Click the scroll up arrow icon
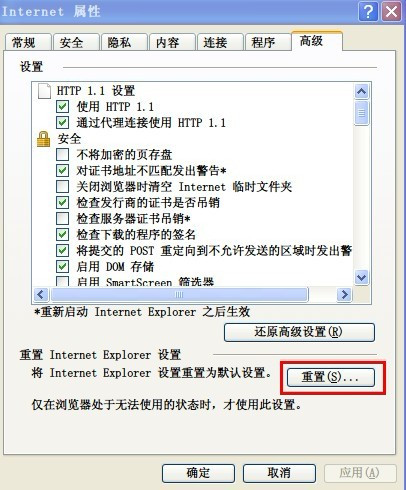 [362, 91]
